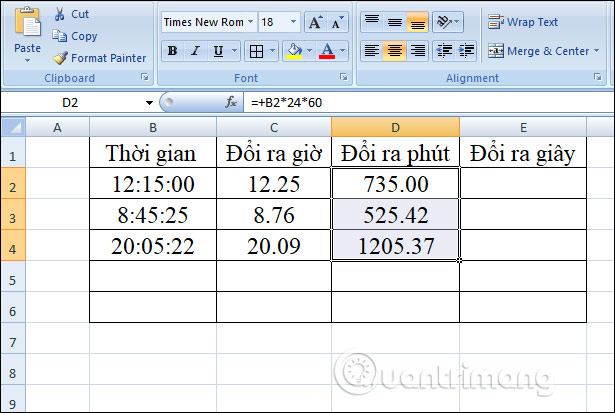The width and height of the screenshot is (615, 413).
Task: Apply red font color
Action: [x=327, y=51]
